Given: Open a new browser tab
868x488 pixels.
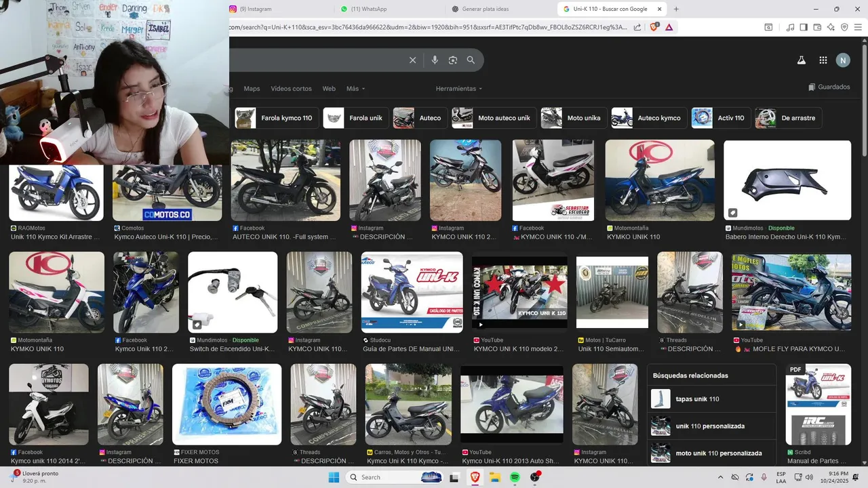Looking at the screenshot, I should coord(676,9).
